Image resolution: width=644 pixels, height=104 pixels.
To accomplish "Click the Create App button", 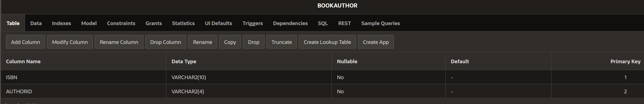I will pyautogui.click(x=376, y=42).
